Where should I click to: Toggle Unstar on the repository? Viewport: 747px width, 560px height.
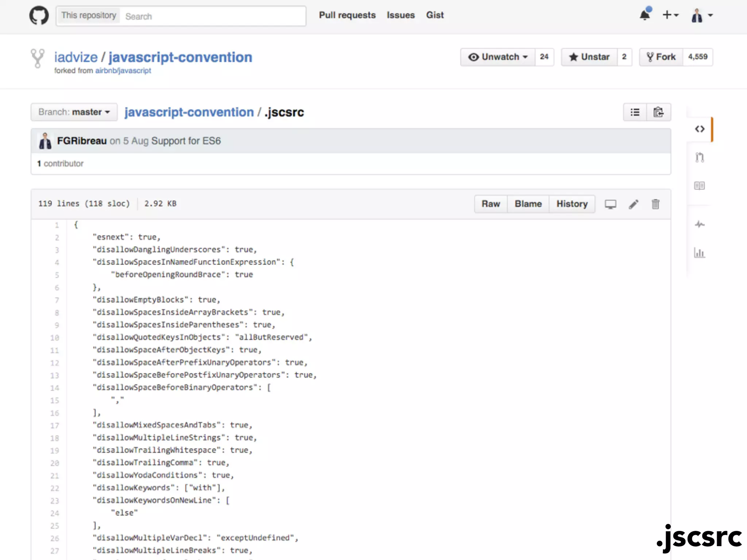pyautogui.click(x=589, y=57)
